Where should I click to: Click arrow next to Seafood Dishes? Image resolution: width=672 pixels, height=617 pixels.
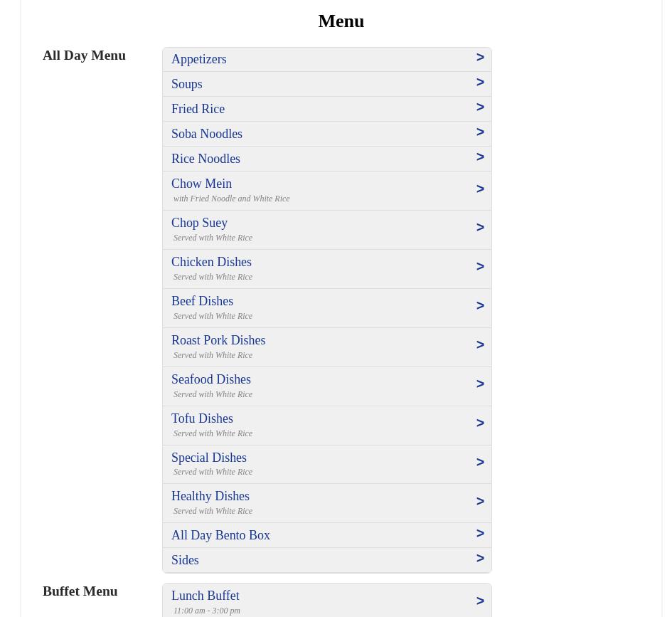point(480,384)
